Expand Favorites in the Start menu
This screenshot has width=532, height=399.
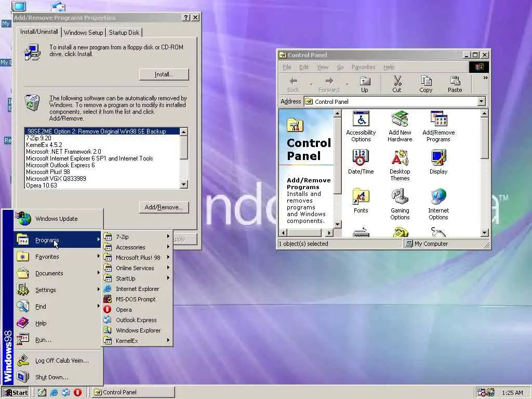click(x=58, y=257)
